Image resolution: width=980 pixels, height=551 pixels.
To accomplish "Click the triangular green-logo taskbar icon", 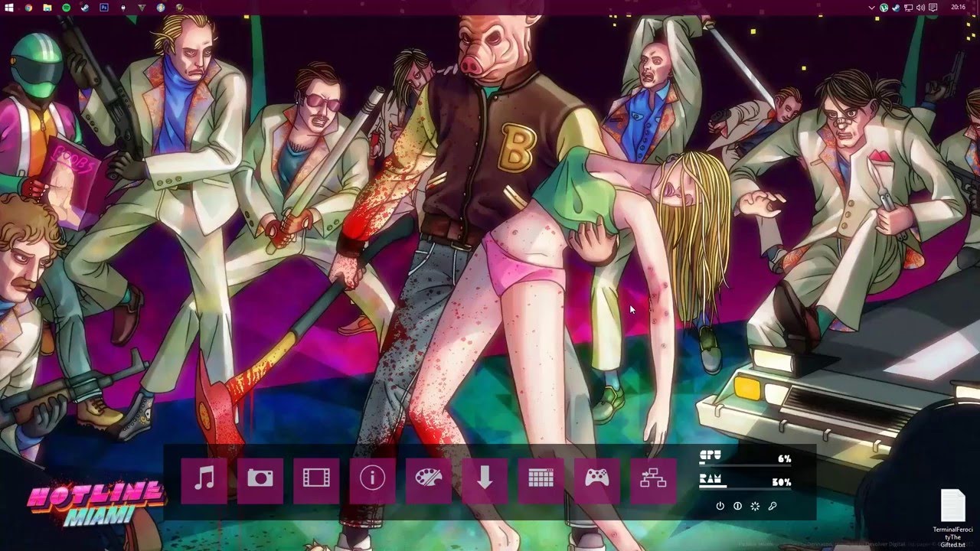I will [x=142, y=8].
